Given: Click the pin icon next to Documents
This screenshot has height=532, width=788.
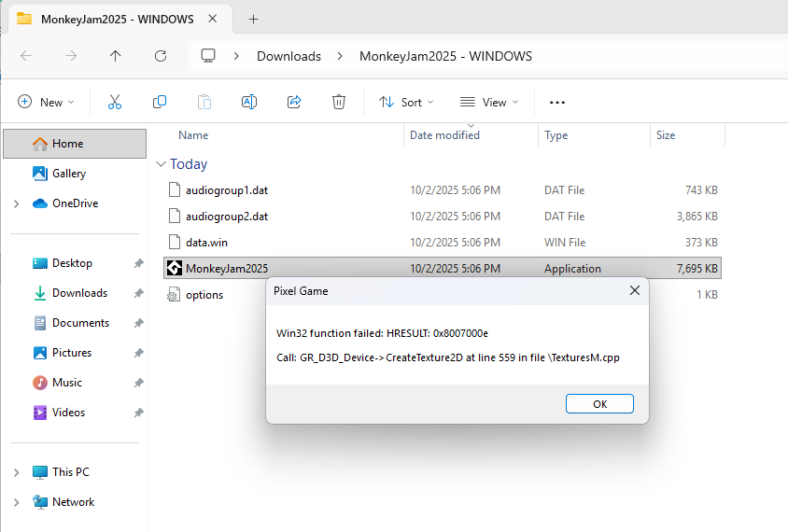Looking at the screenshot, I should point(139,323).
